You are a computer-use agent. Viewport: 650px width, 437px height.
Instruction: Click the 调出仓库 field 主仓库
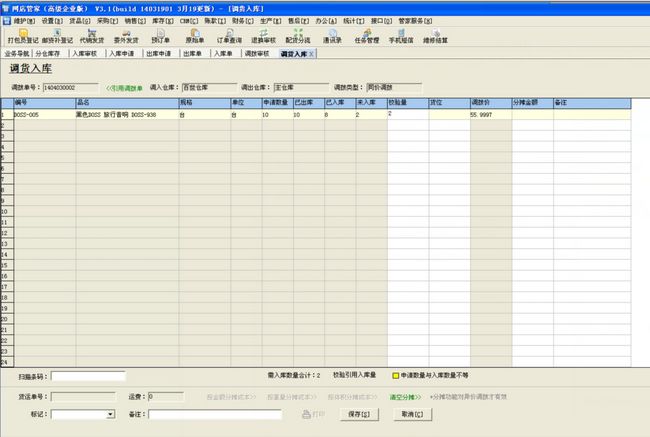tap(301, 88)
